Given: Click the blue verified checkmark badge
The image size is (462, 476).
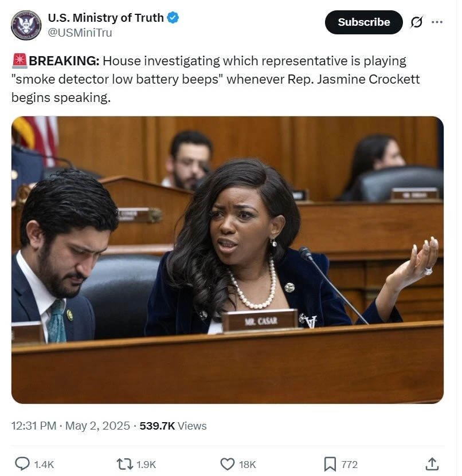Looking at the screenshot, I should (173, 18).
